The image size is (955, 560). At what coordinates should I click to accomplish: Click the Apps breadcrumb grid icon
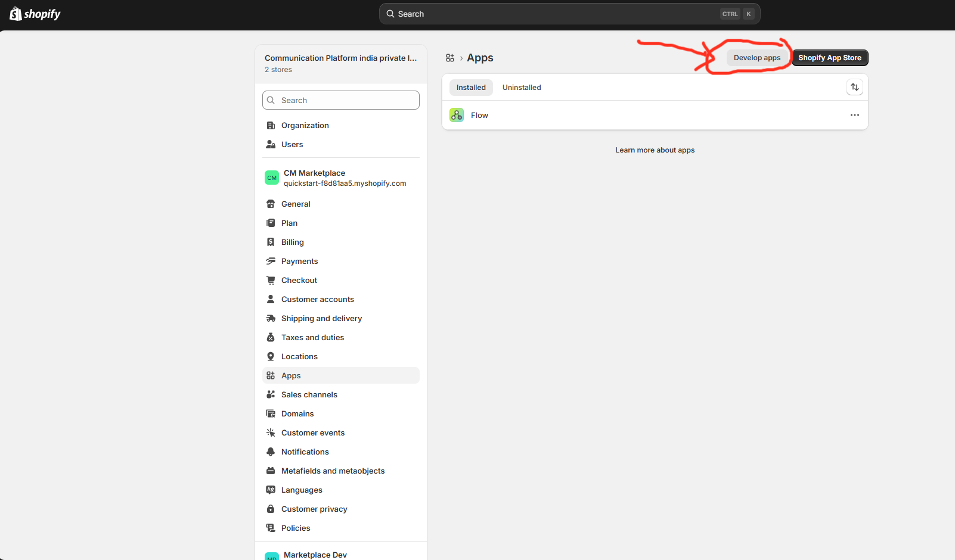point(450,58)
